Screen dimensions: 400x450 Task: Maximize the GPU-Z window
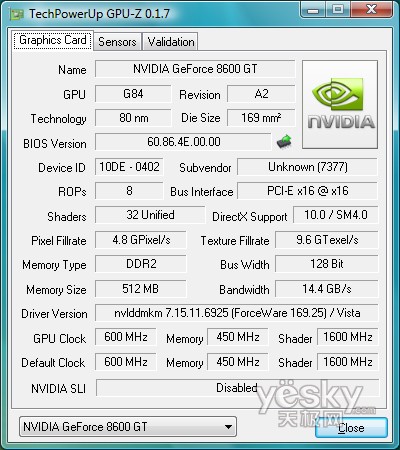point(338,9)
